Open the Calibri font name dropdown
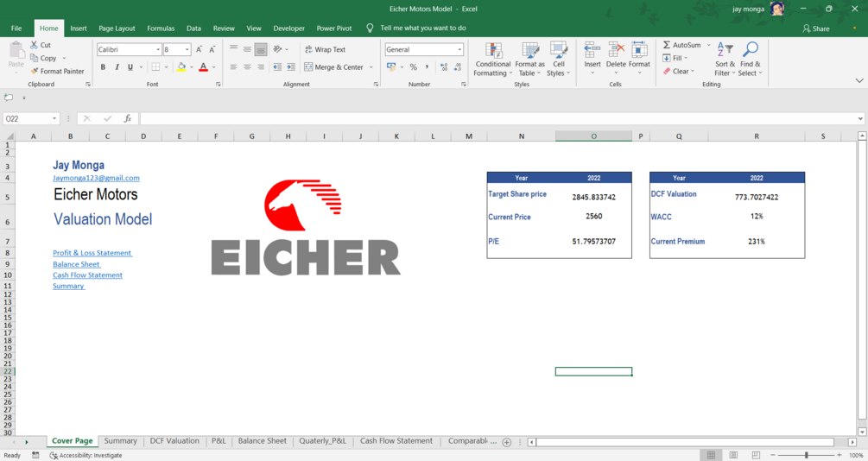868x461 pixels. click(158, 49)
